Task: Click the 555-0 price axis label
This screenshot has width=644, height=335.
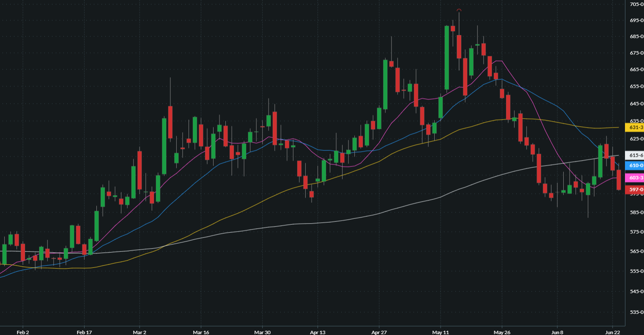Action: (636, 271)
